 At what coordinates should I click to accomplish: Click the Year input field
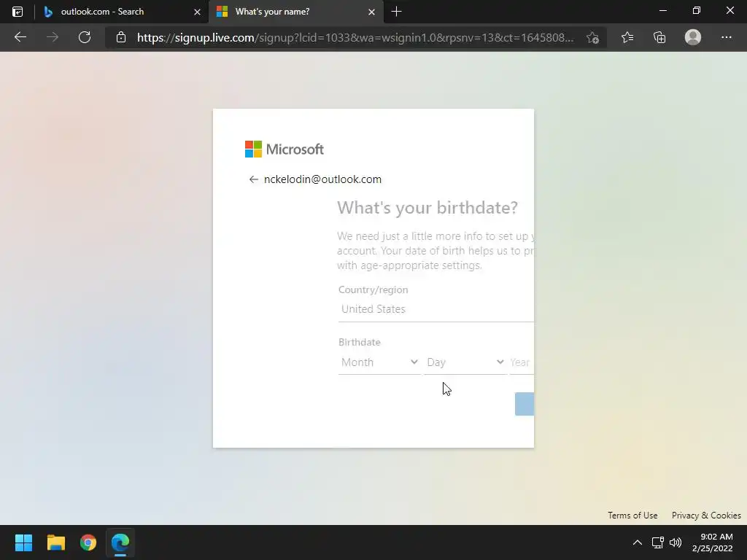[522, 362]
